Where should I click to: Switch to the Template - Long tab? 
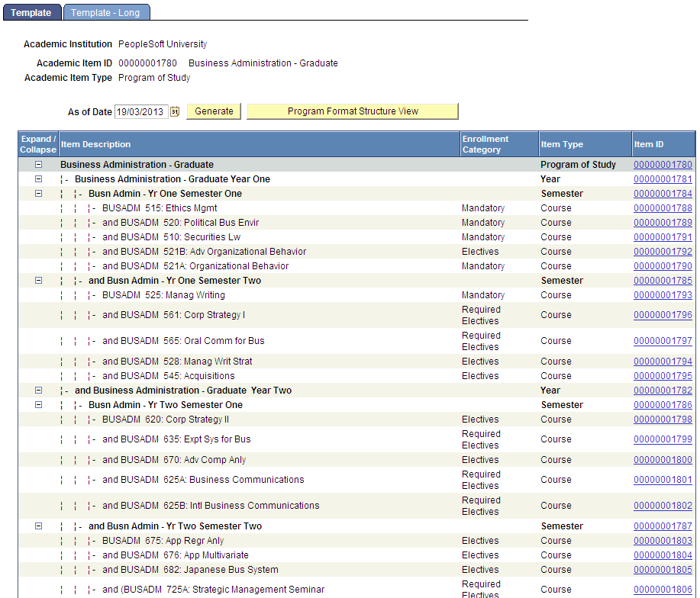point(106,12)
